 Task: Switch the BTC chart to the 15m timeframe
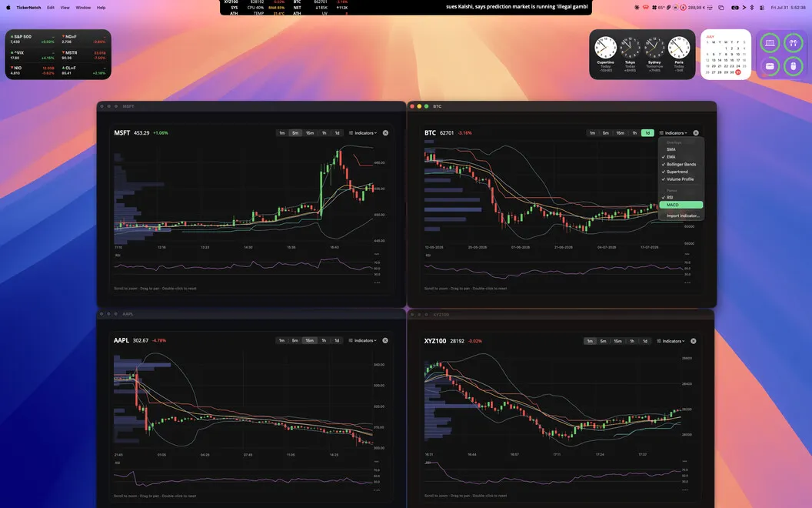(620, 133)
